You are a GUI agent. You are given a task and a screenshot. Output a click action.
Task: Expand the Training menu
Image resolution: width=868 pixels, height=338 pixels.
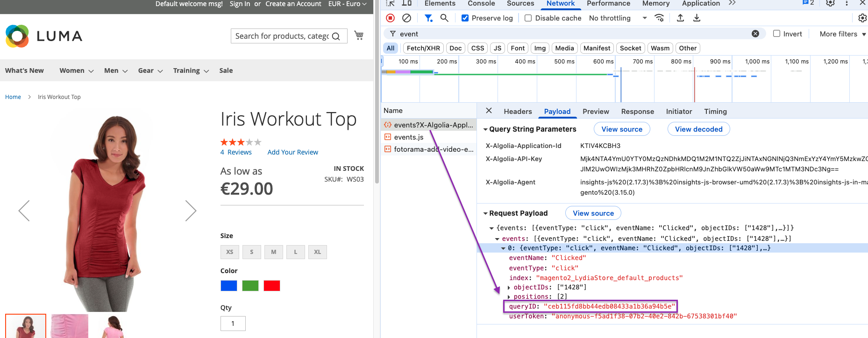tap(191, 70)
